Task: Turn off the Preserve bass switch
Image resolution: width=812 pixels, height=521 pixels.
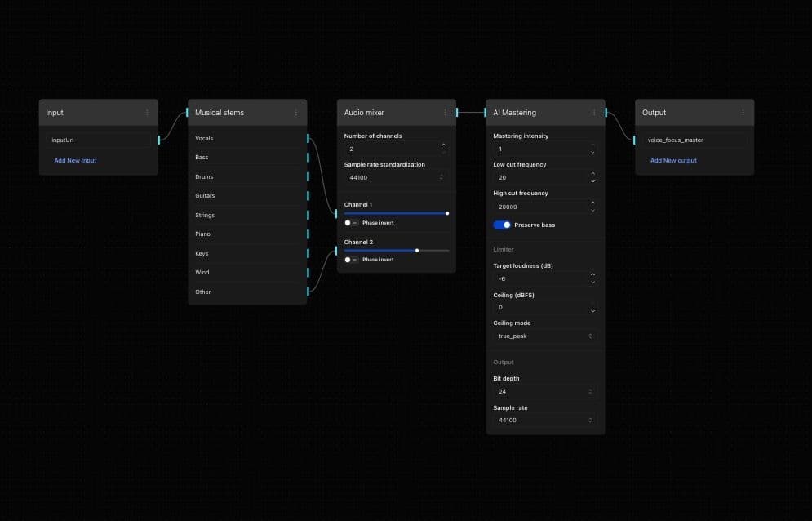Action: pyautogui.click(x=502, y=225)
